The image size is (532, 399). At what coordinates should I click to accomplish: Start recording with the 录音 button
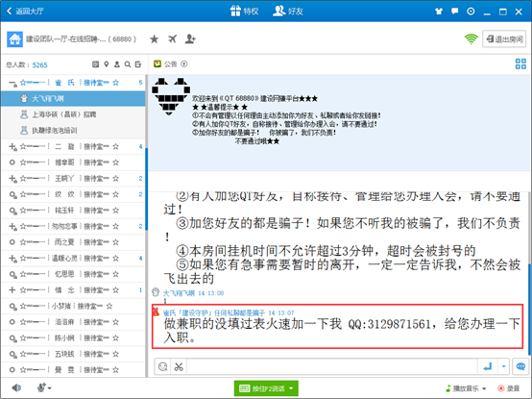[x=508, y=388]
